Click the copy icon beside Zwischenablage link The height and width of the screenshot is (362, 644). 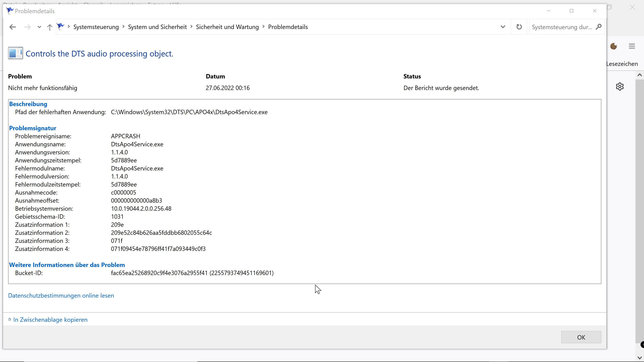tap(10, 319)
